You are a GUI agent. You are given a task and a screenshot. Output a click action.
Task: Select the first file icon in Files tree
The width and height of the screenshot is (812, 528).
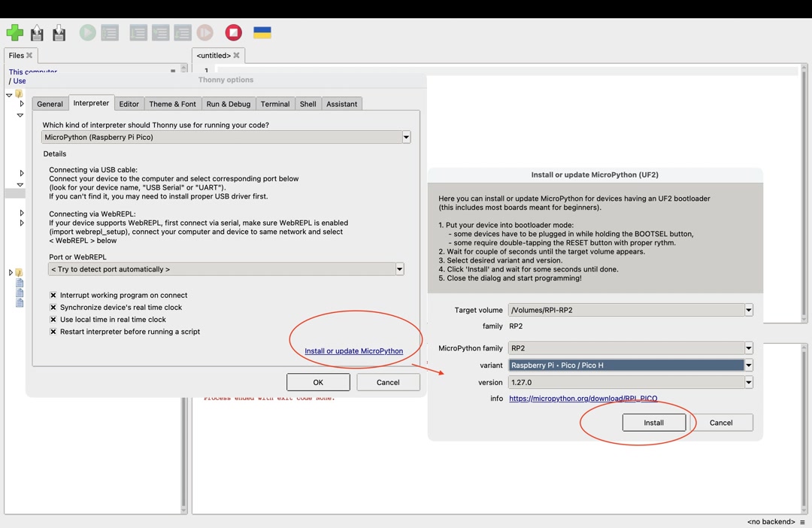coord(20,283)
